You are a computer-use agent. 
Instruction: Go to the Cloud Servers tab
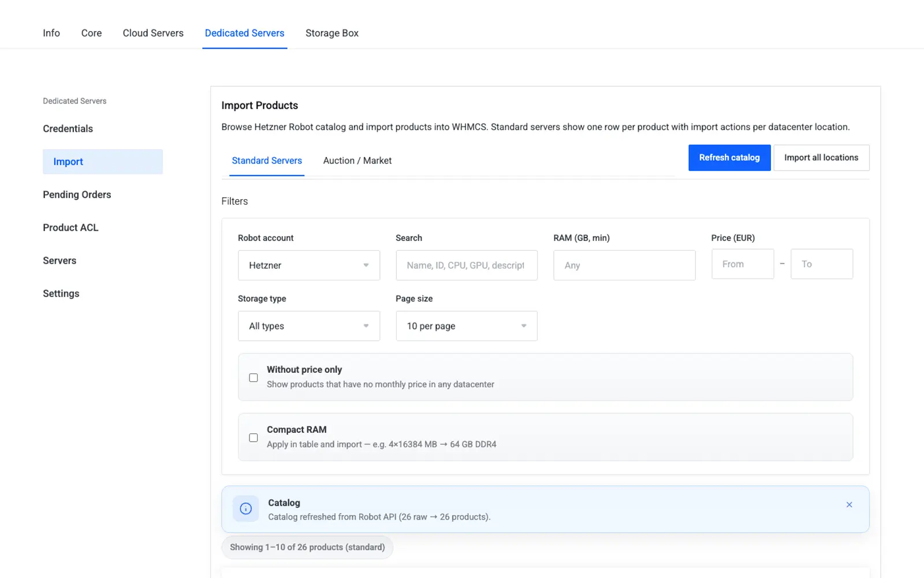click(153, 33)
